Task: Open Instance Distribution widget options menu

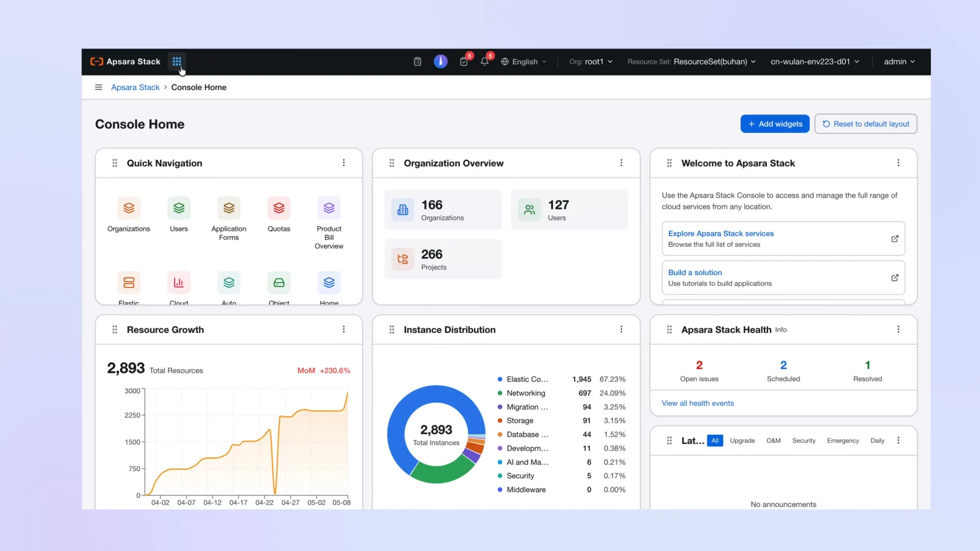Action: pos(621,329)
